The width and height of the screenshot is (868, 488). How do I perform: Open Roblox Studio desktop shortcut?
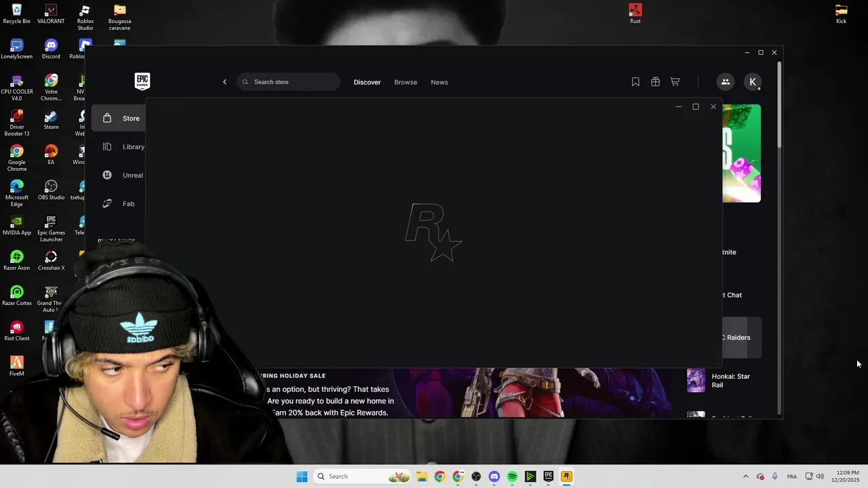point(85,18)
